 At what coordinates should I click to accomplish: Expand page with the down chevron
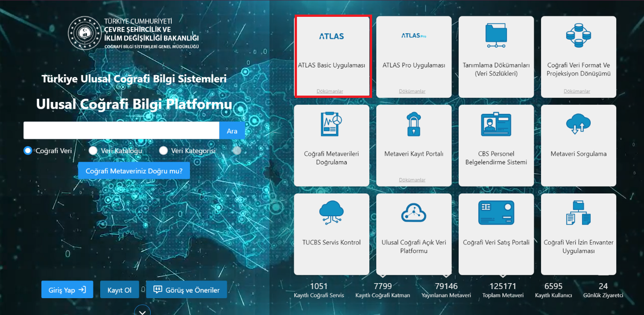[143, 311]
